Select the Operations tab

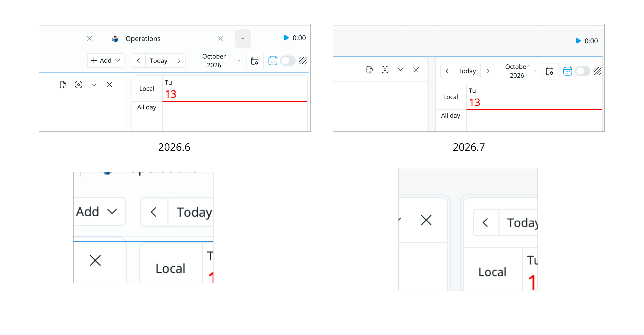point(143,39)
